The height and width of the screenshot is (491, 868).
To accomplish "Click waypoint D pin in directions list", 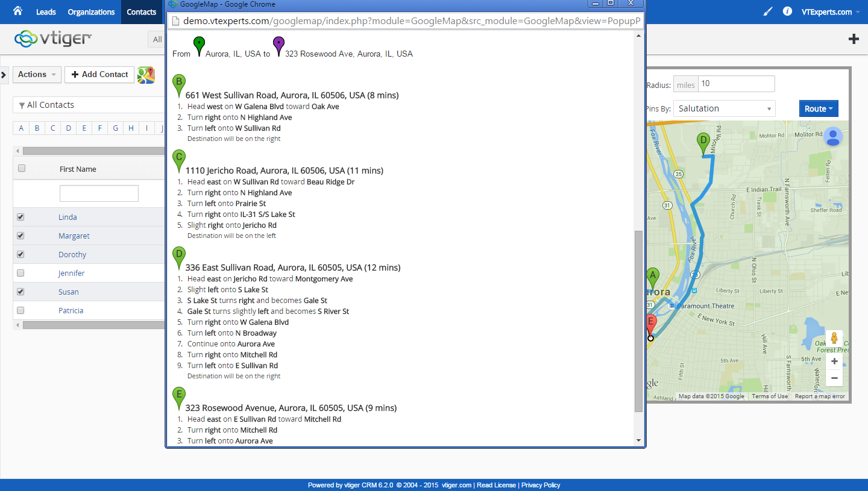I will [x=178, y=258].
